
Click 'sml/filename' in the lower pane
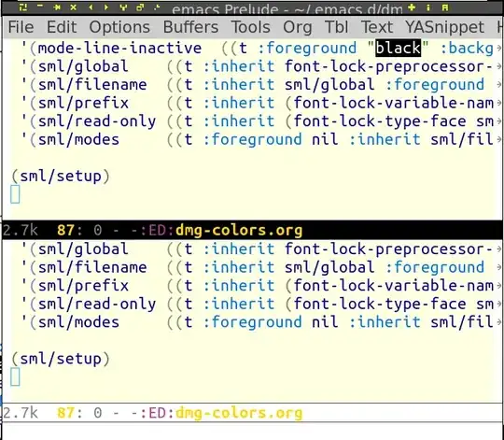tap(92, 267)
